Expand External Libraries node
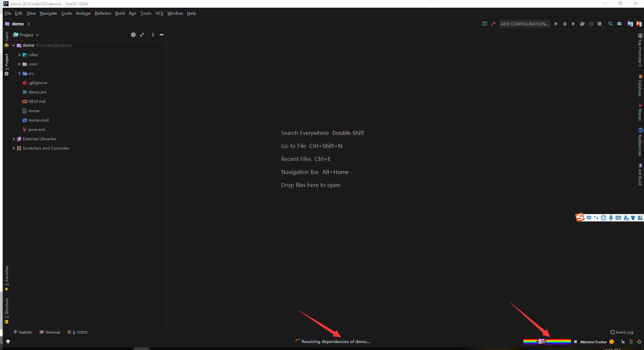The image size is (644, 350). (14, 139)
